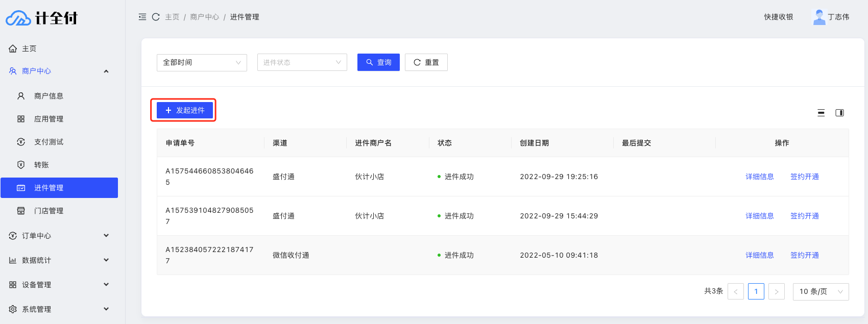Select 进件管理 menu item
Viewport: 868px width, 324px height.
pos(59,188)
